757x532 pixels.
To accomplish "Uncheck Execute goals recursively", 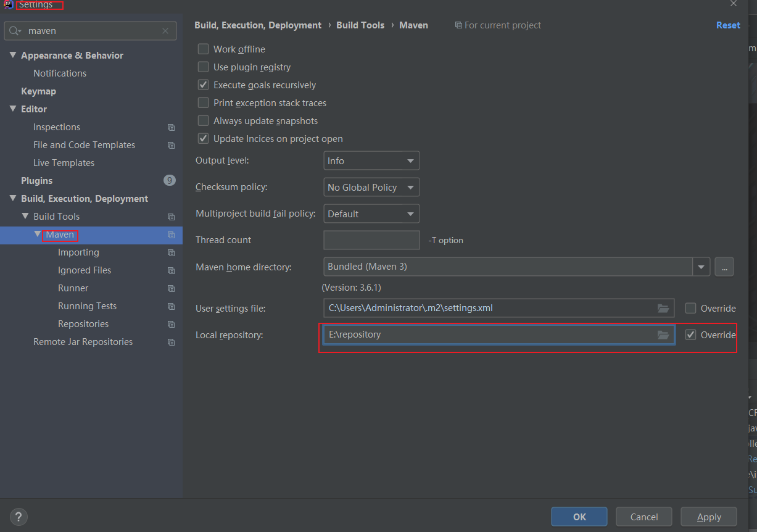I will tap(203, 85).
